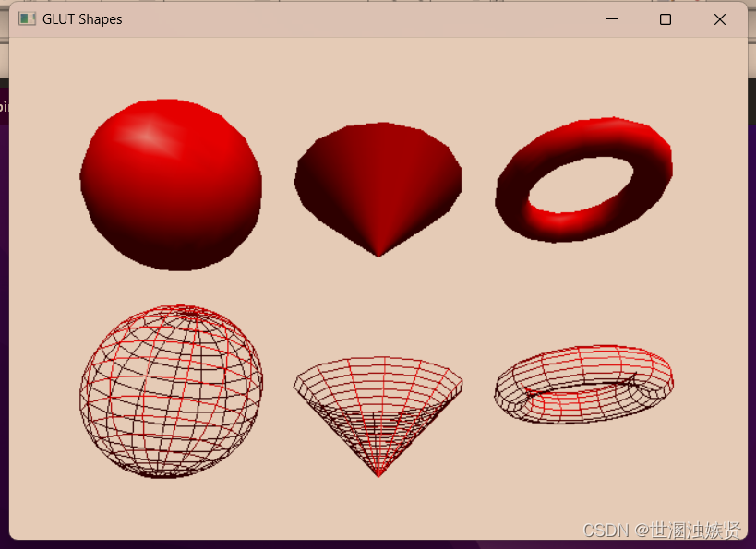The image size is (756, 549).
Task: Click the solid red torus
Action: (584, 179)
